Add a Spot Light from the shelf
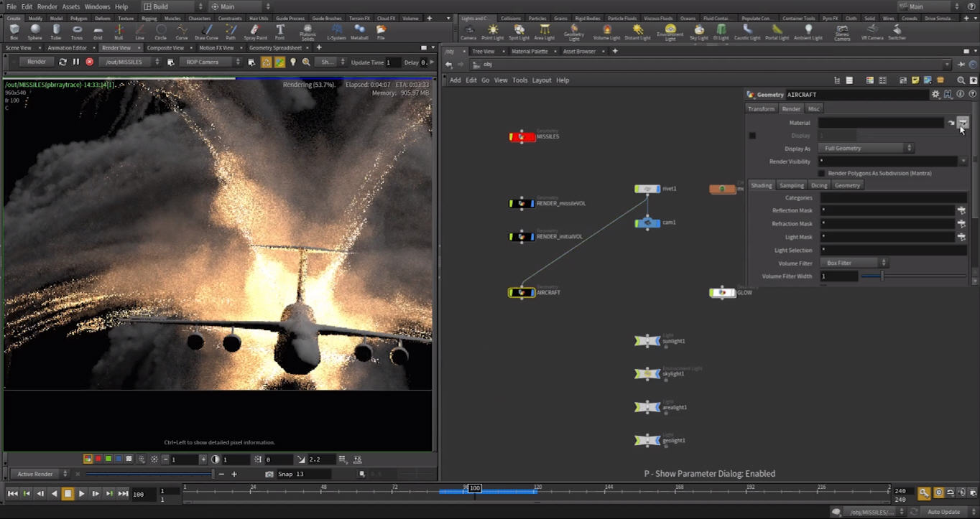Image resolution: width=980 pixels, height=519 pixels. tap(518, 32)
